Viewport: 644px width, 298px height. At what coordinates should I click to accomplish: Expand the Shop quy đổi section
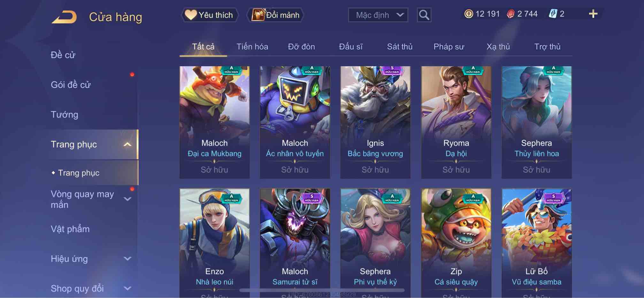[x=127, y=288]
